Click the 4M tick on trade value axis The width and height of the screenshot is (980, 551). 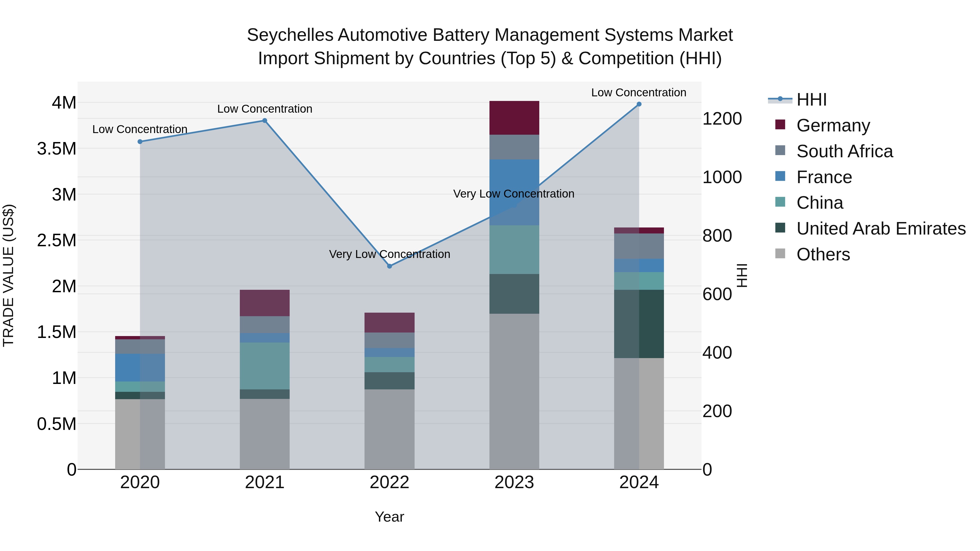[64, 103]
